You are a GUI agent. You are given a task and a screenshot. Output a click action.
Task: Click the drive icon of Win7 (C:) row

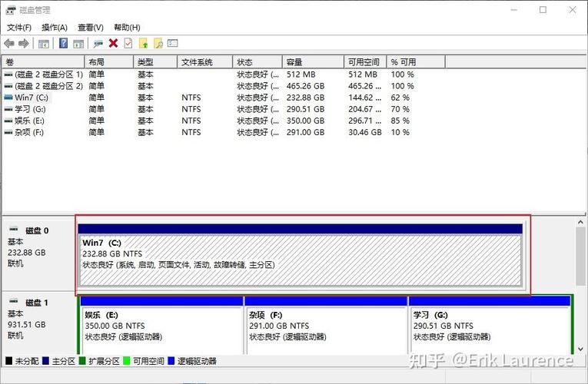pyautogui.click(x=8, y=98)
